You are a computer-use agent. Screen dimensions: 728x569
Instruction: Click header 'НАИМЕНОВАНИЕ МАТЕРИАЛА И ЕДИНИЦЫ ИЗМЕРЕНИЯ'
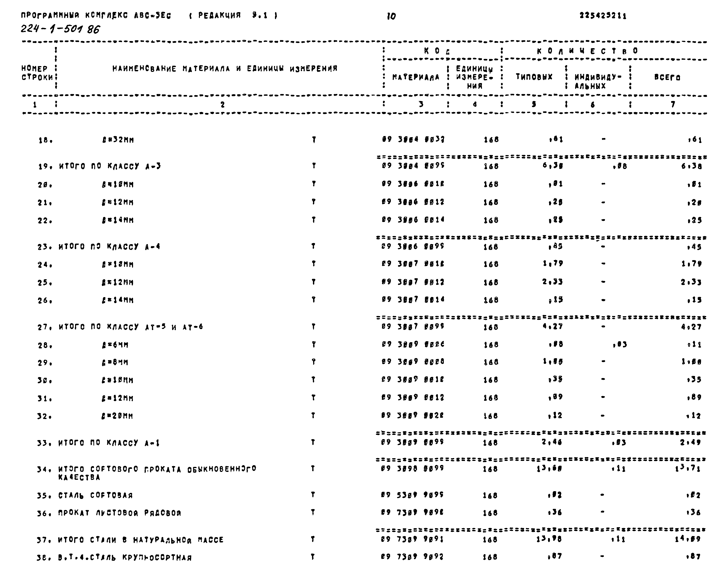click(225, 69)
